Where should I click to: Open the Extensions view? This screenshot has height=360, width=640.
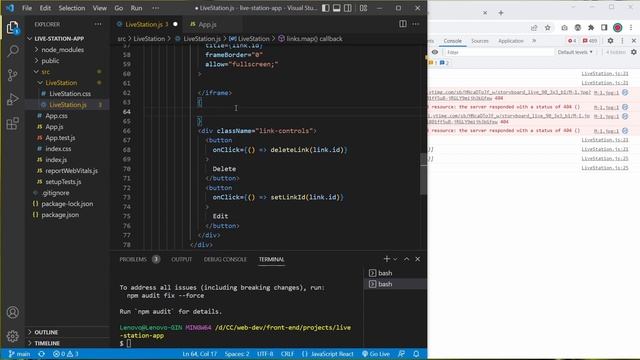point(13,123)
